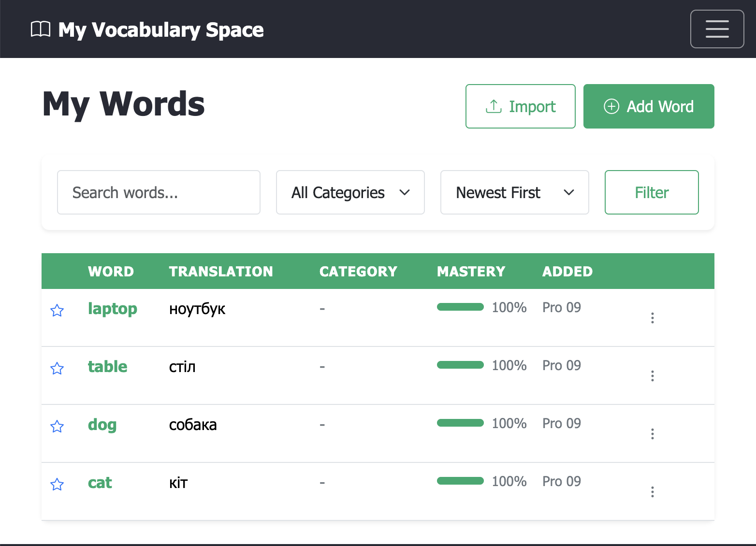Select the translation ноутбук

(x=197, y=309)
